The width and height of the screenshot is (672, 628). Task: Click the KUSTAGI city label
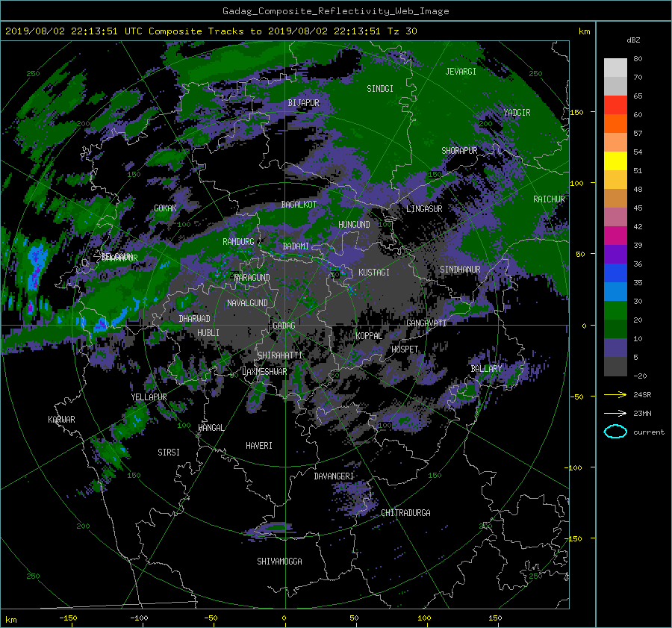(374, 273)
